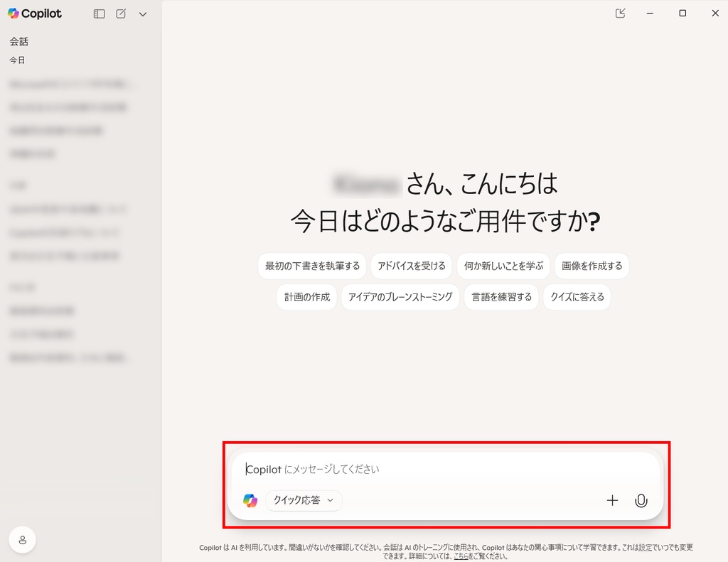This screenshot has width=728, height=562.
Task: Click the 会話 heading in the sidebar
Action: [19, 41]
